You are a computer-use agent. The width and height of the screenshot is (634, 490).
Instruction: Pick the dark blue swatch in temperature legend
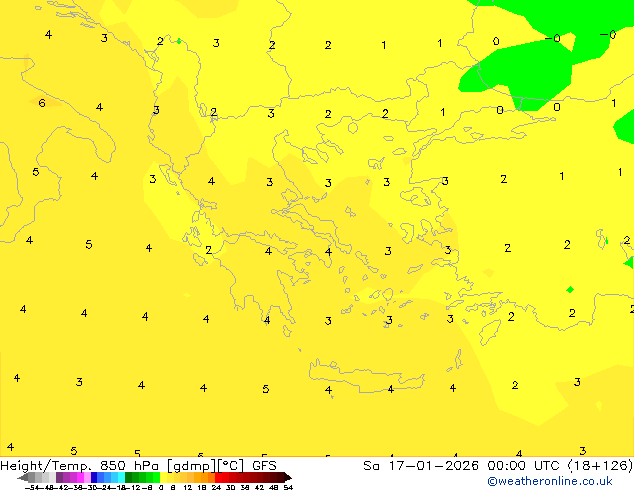(x=94, y=477)
